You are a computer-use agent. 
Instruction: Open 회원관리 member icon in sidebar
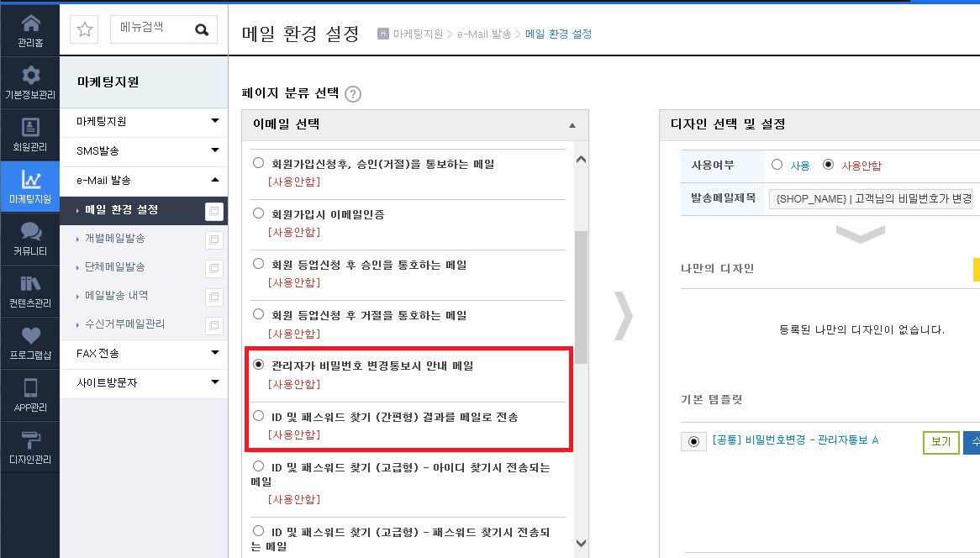[30, 128]
